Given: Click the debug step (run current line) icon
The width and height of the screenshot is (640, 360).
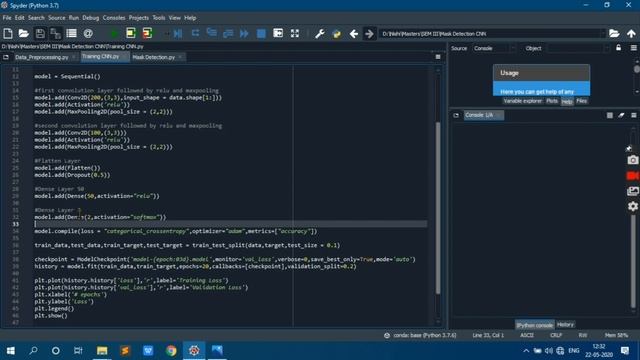Looking at the screenshot, I should point(195,33).
